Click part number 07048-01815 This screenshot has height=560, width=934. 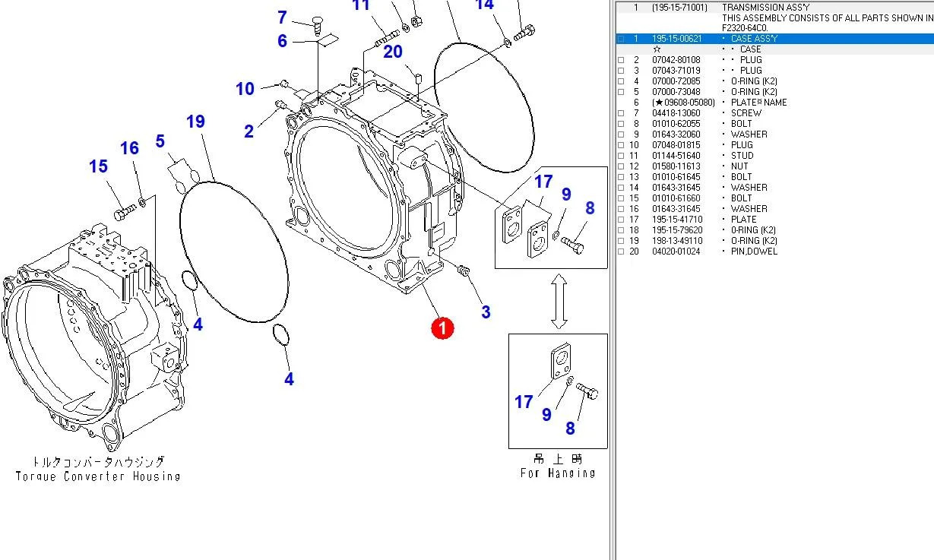pyautogui.click(x=676, y=145)
